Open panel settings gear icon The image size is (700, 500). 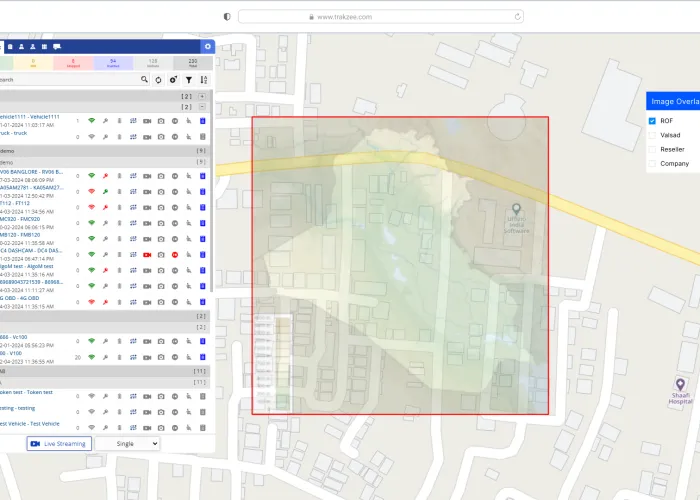tap(207, 46)
